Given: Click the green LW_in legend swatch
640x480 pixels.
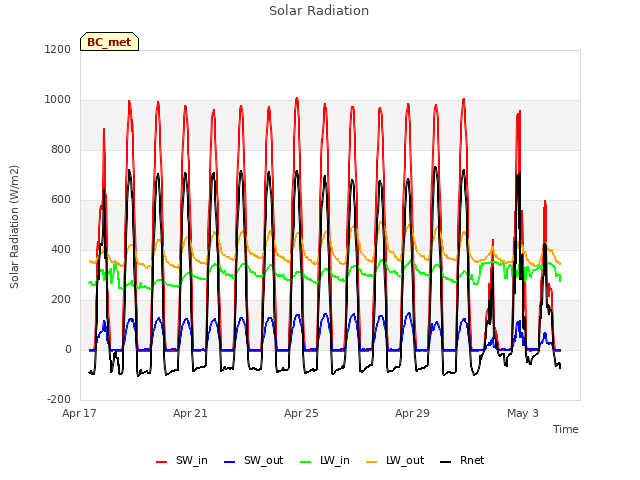Looking at the screenshot, I should click(x=306, y=462).
